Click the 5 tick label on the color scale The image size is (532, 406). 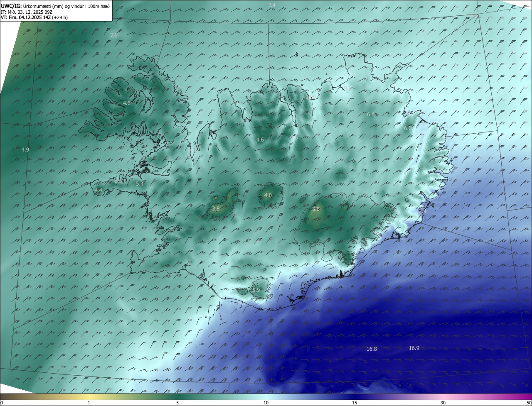(x=177, y=403)
